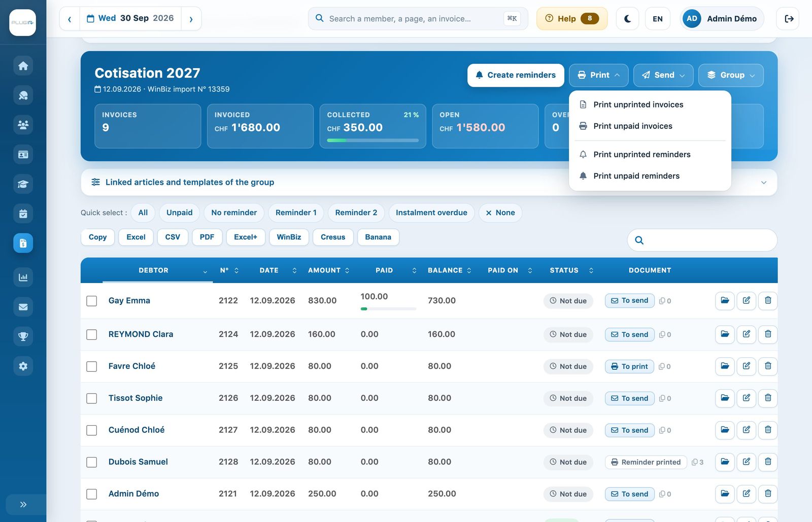Open folder for Gay Emma invoice
The width and height of the screenshot is (812, 522).
[x=725, y=300]
